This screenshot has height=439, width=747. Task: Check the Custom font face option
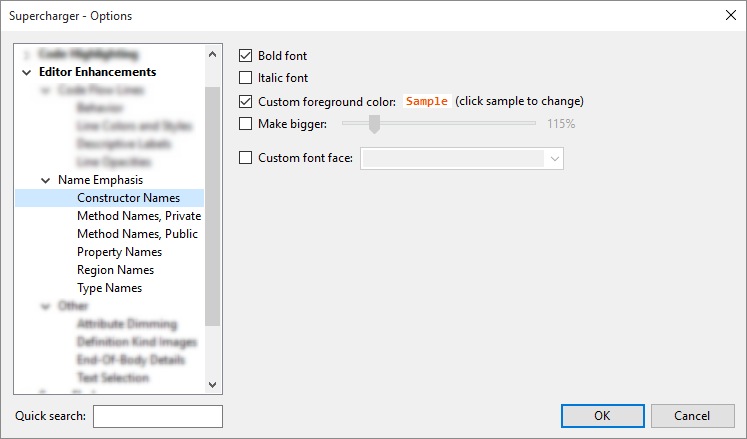tap(245, 158)
